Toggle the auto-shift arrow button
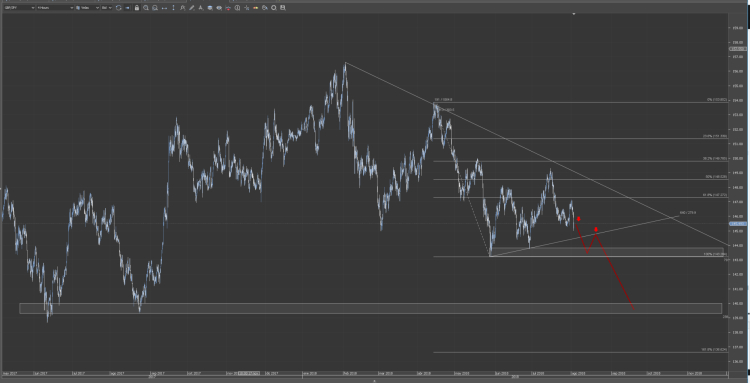This screenshot has width=750, height=383. [x=127, y=8]
